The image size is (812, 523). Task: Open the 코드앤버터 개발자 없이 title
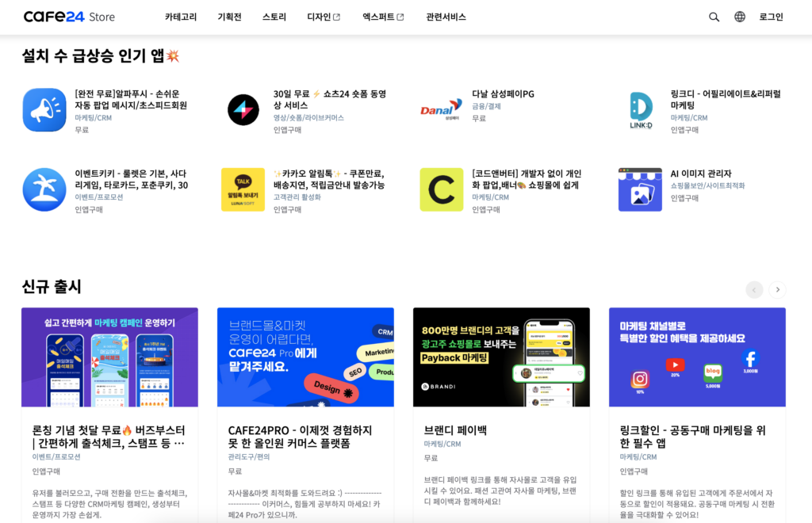(527, 179)
